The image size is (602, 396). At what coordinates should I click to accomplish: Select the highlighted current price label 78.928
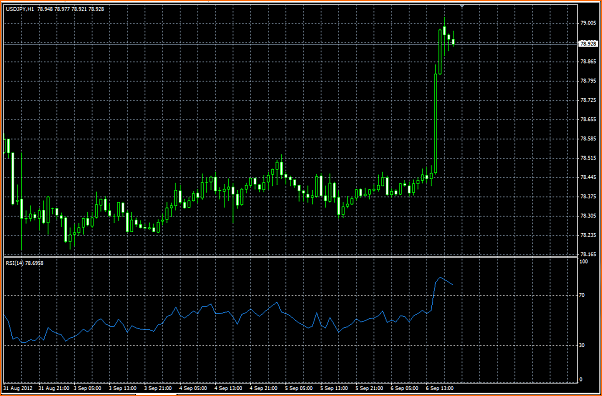[x=587, y=44]
